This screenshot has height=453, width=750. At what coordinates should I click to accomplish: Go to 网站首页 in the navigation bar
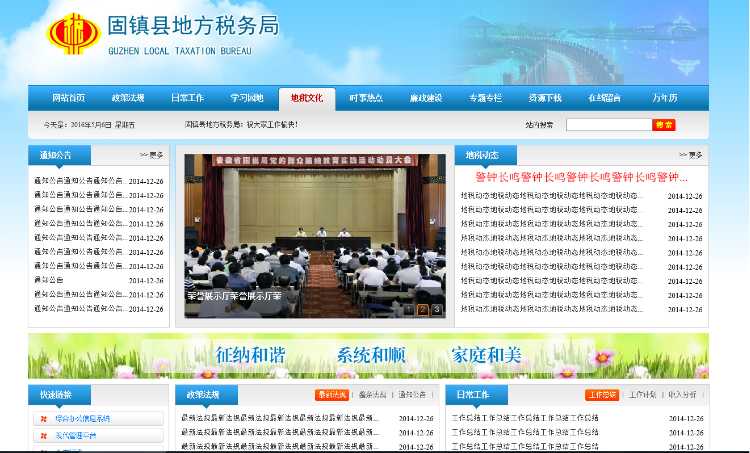click(68, 98)
